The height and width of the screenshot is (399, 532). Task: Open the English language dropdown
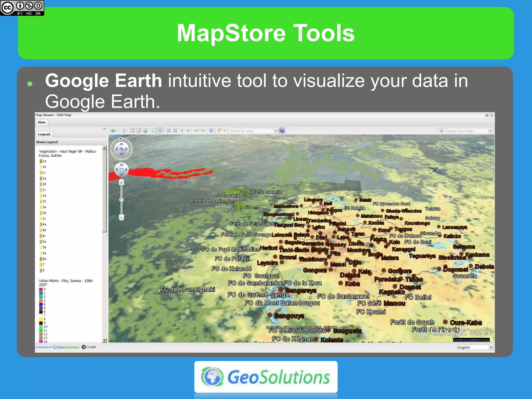475,348
